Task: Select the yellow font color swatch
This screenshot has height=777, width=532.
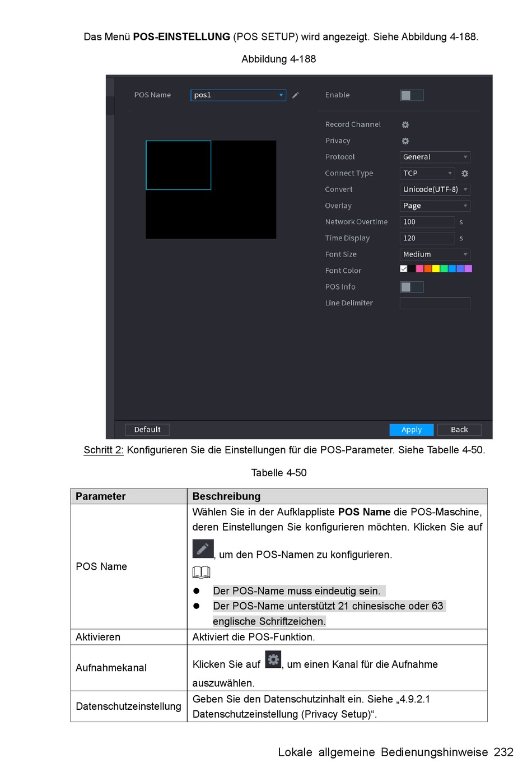Action: point(436,269)
